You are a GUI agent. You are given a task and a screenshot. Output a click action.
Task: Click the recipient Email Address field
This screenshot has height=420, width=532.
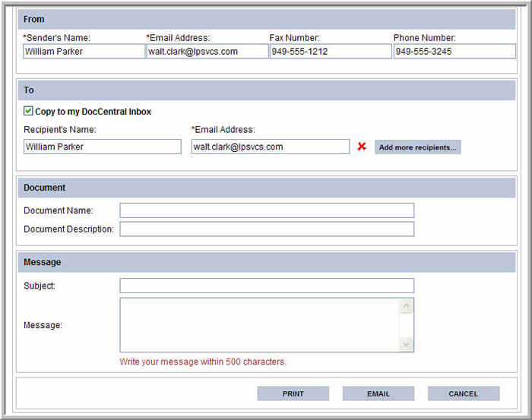[270, 147]
